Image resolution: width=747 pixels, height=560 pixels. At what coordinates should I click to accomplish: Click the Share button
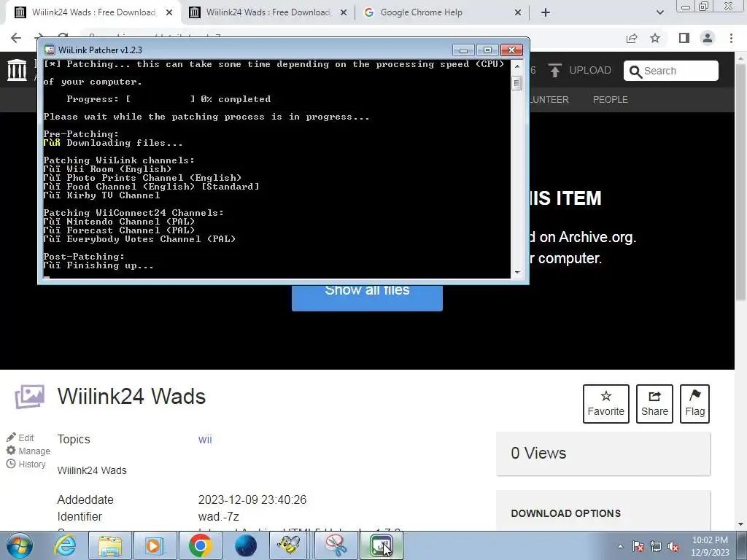[x=654, y=404]
